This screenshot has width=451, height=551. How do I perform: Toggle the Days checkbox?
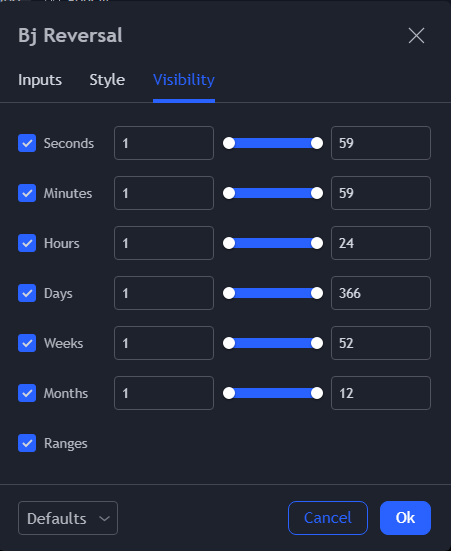[27, 293]
